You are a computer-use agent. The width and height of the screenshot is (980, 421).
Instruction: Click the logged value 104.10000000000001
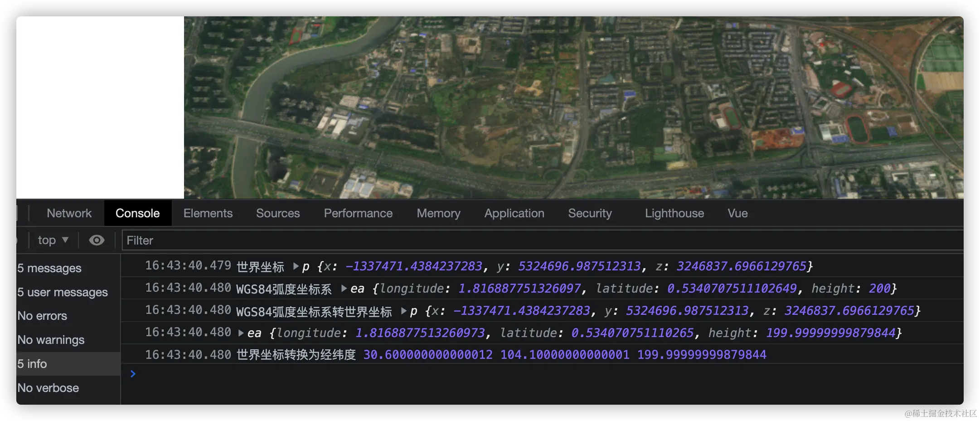pos(565,355)
